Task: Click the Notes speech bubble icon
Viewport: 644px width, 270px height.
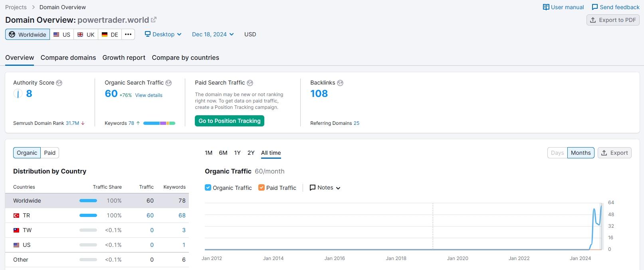Action: 313,187
